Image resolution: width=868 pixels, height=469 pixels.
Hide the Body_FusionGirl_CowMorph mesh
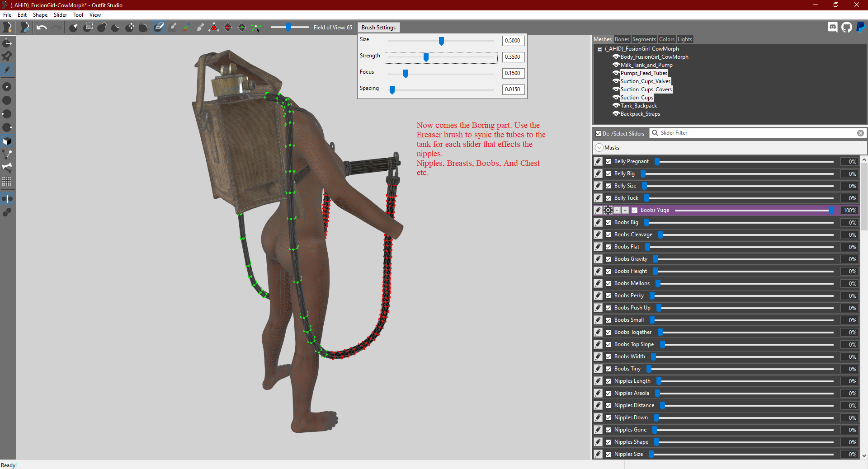pos(616,57)
